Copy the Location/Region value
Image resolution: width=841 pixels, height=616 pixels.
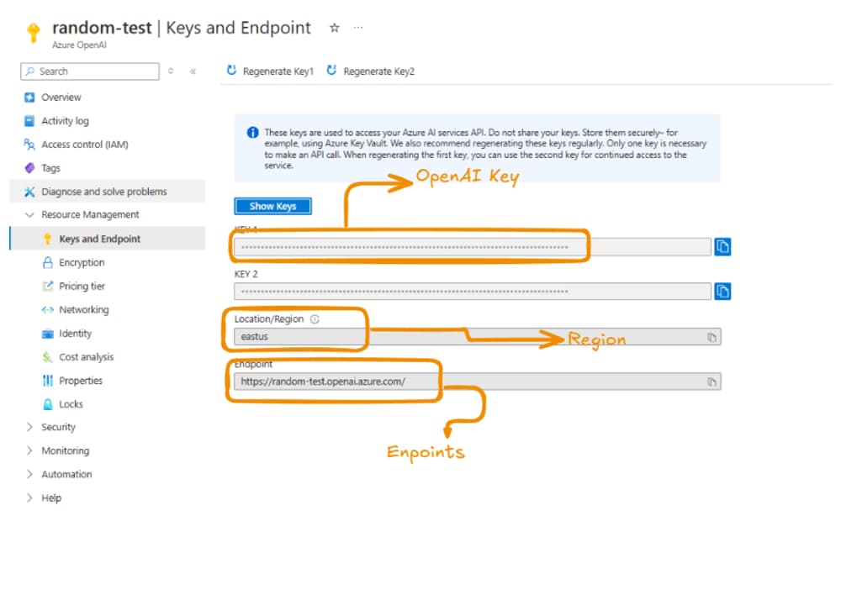point(711,337)
